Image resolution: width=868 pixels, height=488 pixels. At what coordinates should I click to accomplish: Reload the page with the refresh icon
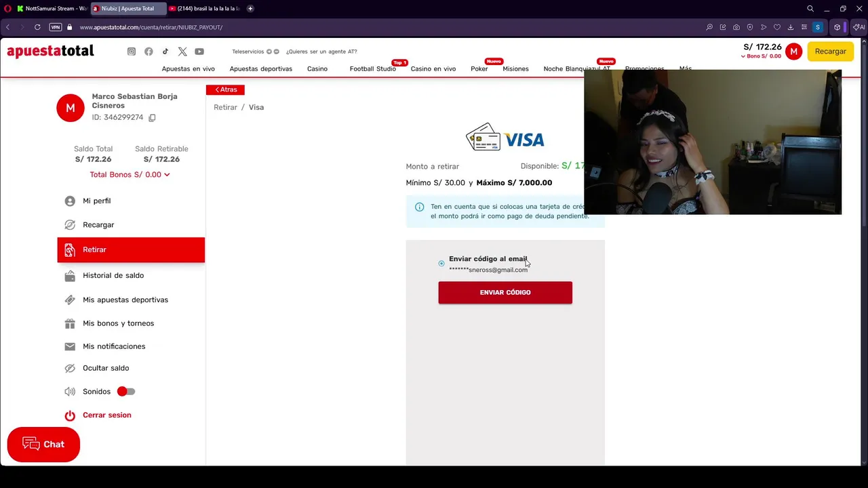point(37,27)
